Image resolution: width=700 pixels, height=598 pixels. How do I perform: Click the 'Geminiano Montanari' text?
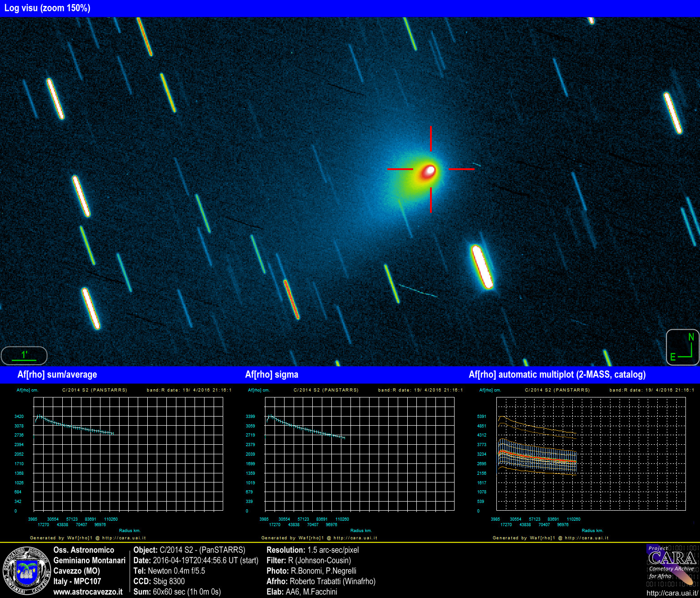click(89, 560)
